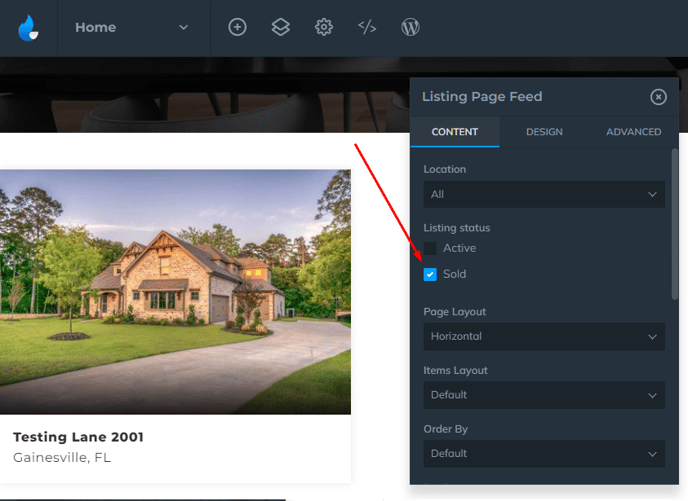
Task: Click the Location label
Action: [x=444, y=169]
